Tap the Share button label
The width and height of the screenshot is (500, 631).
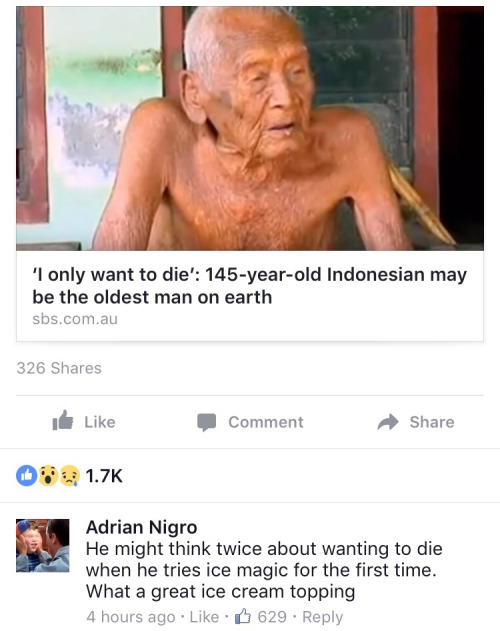[x=432, y=422]
